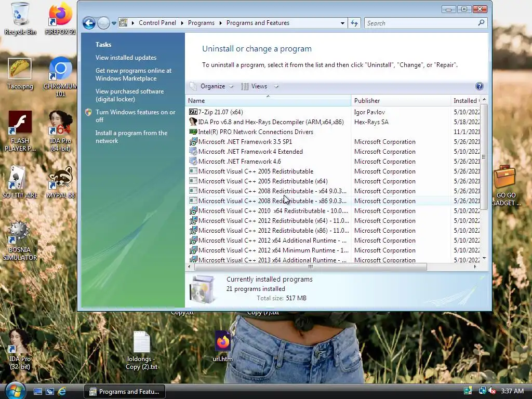Image resolution: width=532 pixels, height=399 pixels.
Task: Select MYPAL 68 desktop shortcut
Action: coord(60,182)
